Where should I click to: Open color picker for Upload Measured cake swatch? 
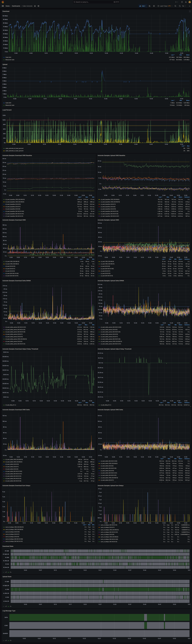pos(4,105)
